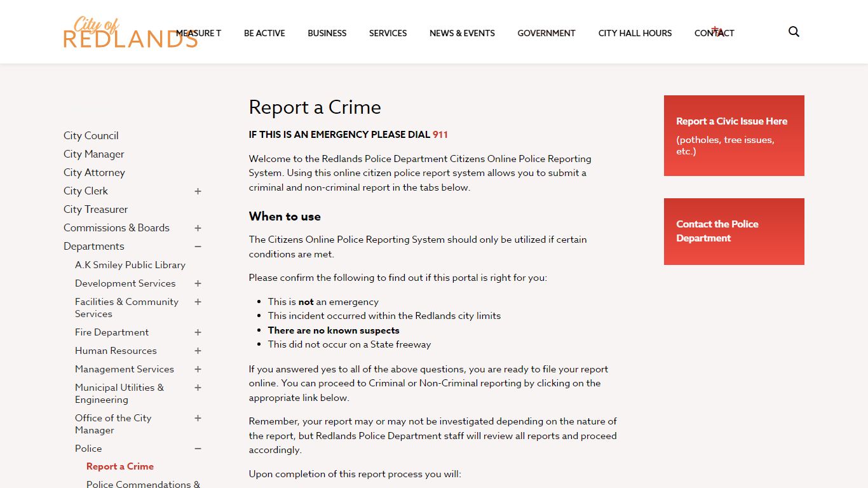This screenshot has width=868, height=488.
Task: Click 'This did not occur on a State freeway'
Action: pyautogui.click(x=349, y=344)
